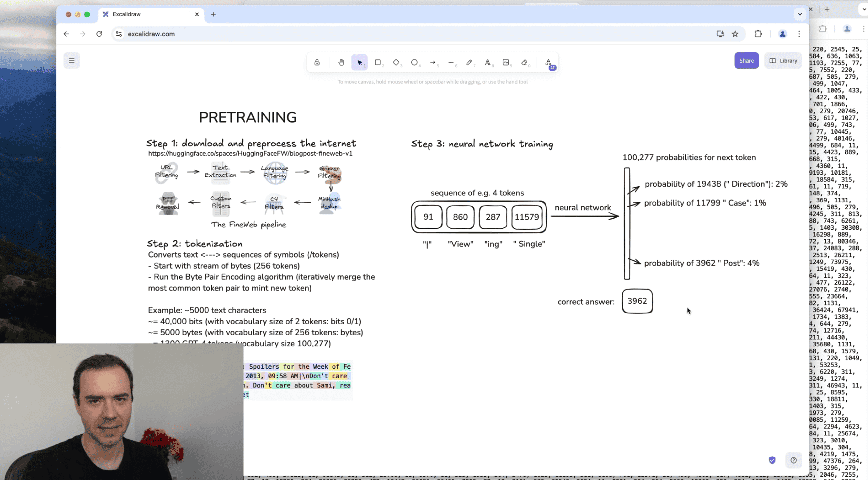Viewport: 868px width, 480px height.
Task: Switch to the Excalidraw browser tab
Action: click(x=148, y=14)
